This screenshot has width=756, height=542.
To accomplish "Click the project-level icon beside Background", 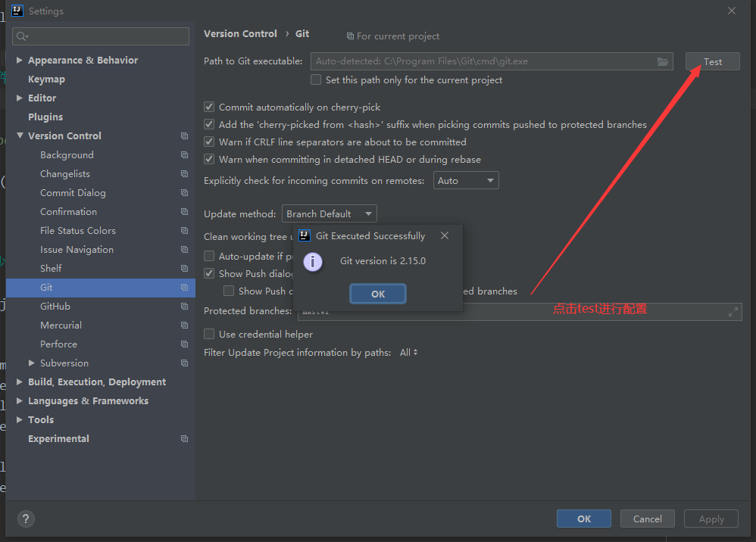I will coord(184,155).
